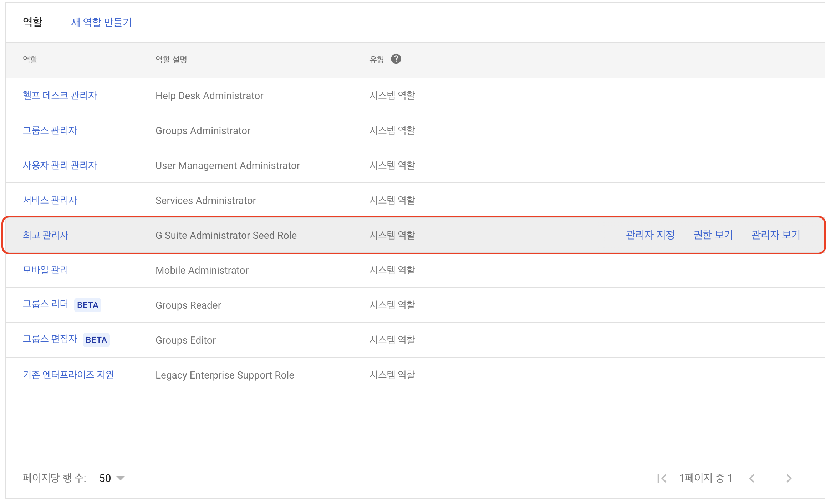
Task: Open 최고 관리자 role
Action: click(x=45, y=235)
